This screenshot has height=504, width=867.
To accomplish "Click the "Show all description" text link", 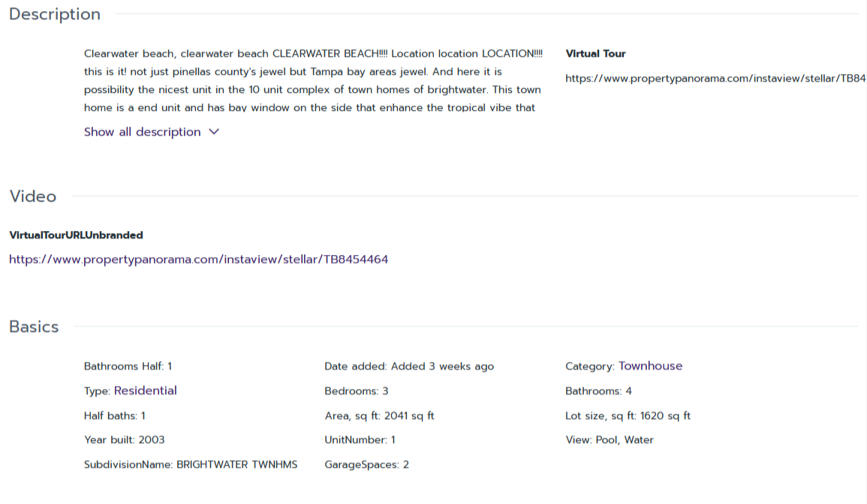I will coord(142,132).
